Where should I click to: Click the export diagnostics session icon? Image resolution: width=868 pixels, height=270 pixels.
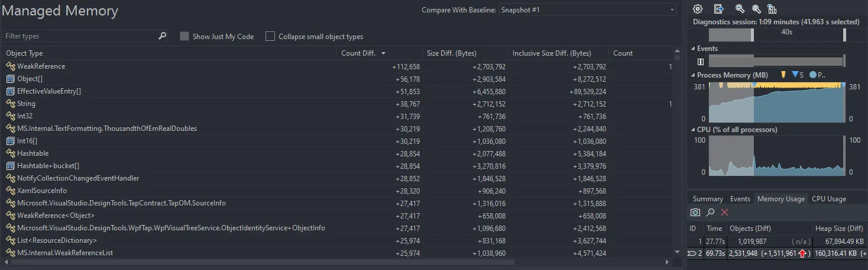click(x=718, y=9)
